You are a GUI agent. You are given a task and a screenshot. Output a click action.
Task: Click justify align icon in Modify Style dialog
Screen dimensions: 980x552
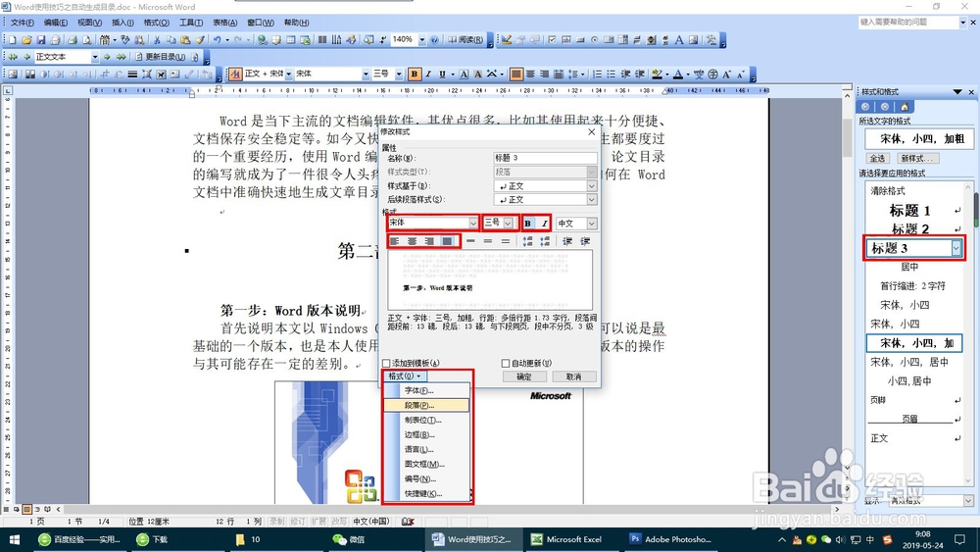[x=447, y=241]
